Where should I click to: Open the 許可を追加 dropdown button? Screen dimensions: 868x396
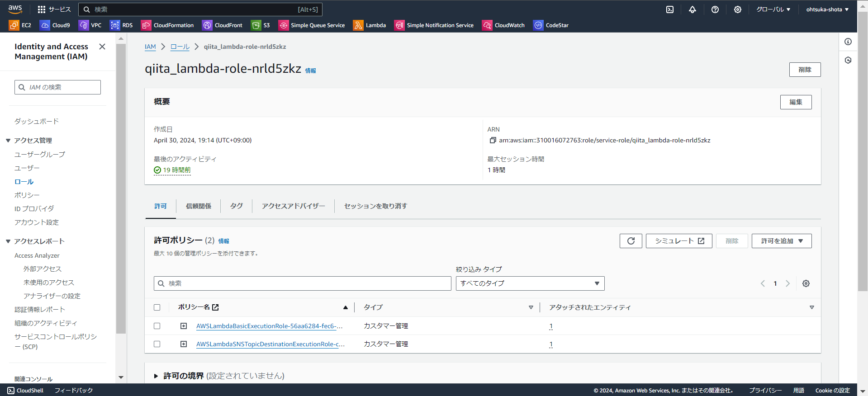click(x=782, y=241)
